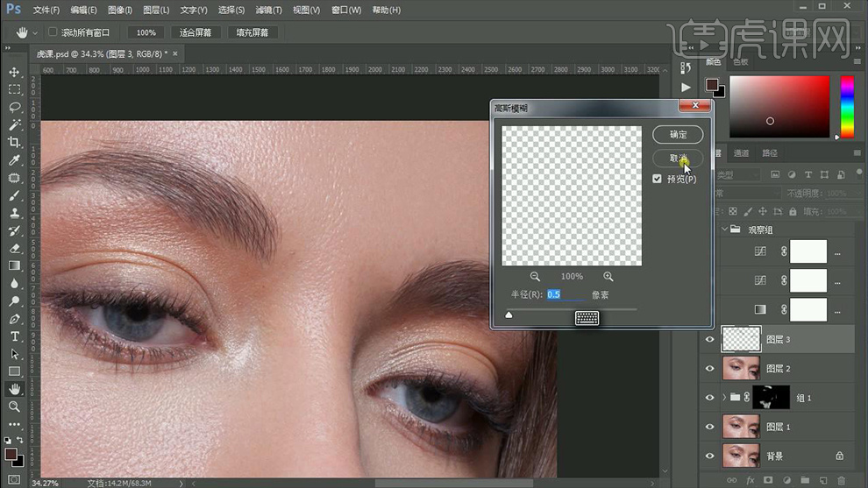Click the rainbow hue slider strip
The width and height of the screenshot is (868, 488).
click(x=847, y=107)
